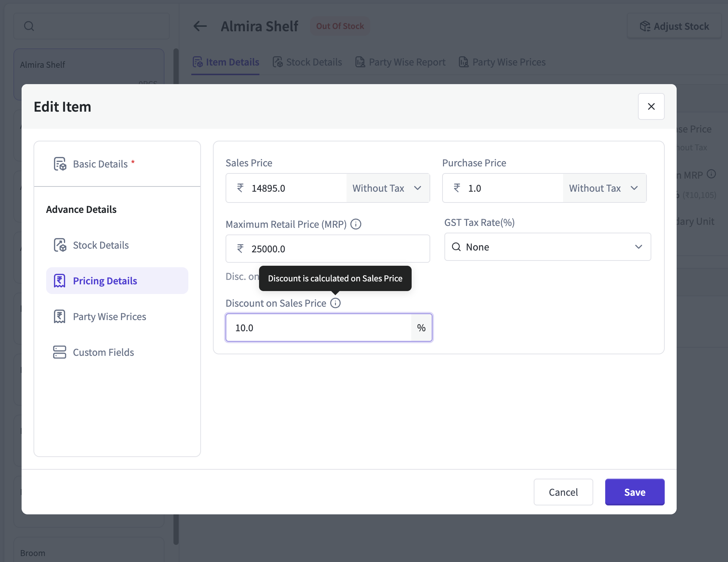Click the Cancel button
Image resolution: width=728 pixels, height=562 pixels.
tap(563, 492)
